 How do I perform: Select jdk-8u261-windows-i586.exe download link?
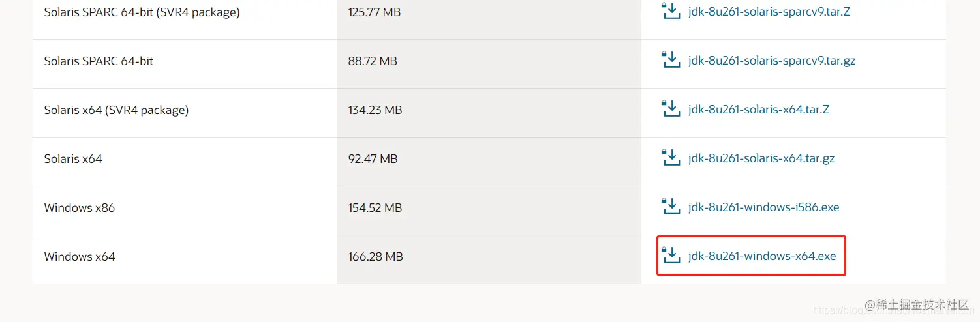[x=764, y=207]
